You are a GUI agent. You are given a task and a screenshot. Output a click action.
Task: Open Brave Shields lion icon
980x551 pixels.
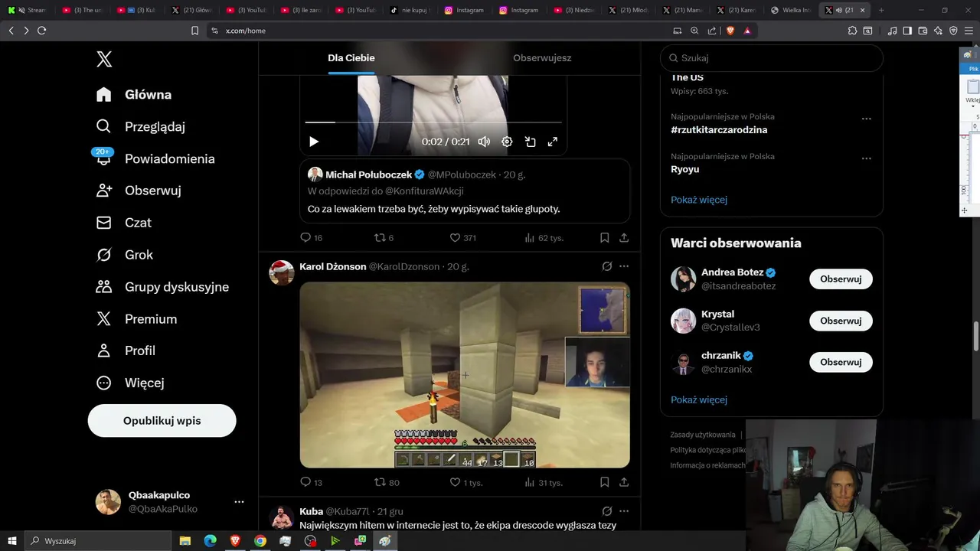point(730,31)
